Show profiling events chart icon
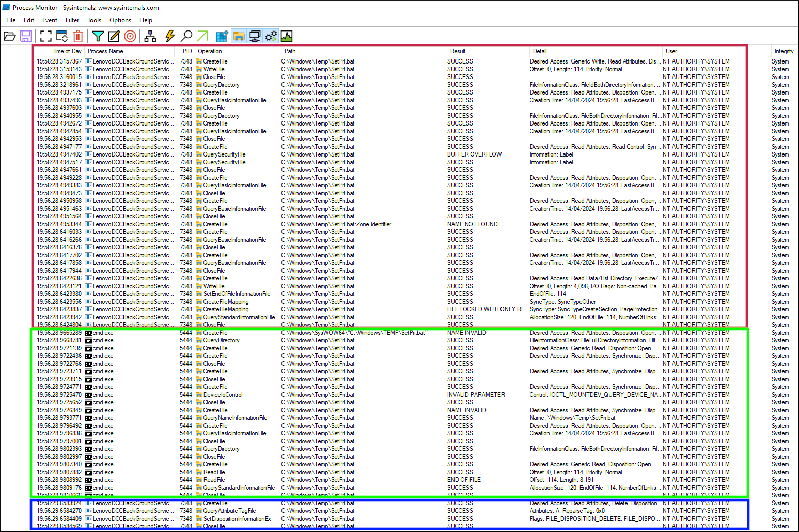 pyautogui.click(x=287, y=36)
